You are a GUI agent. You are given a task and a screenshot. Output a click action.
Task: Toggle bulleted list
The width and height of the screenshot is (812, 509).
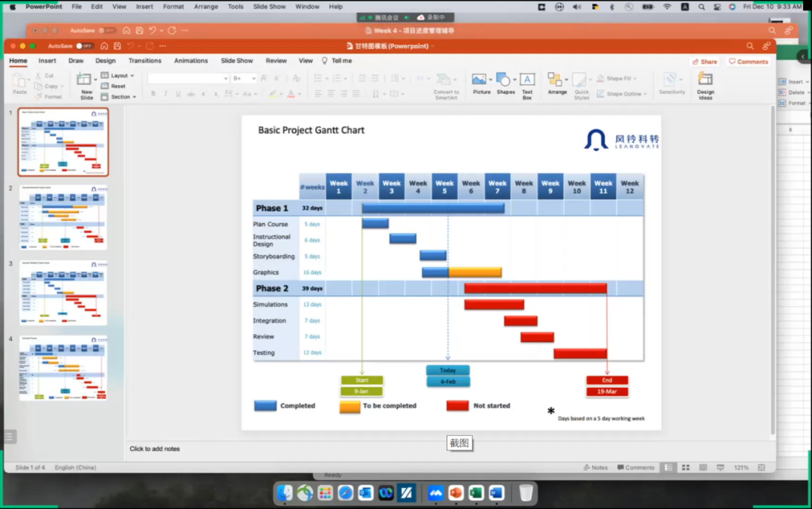point(317,78)
